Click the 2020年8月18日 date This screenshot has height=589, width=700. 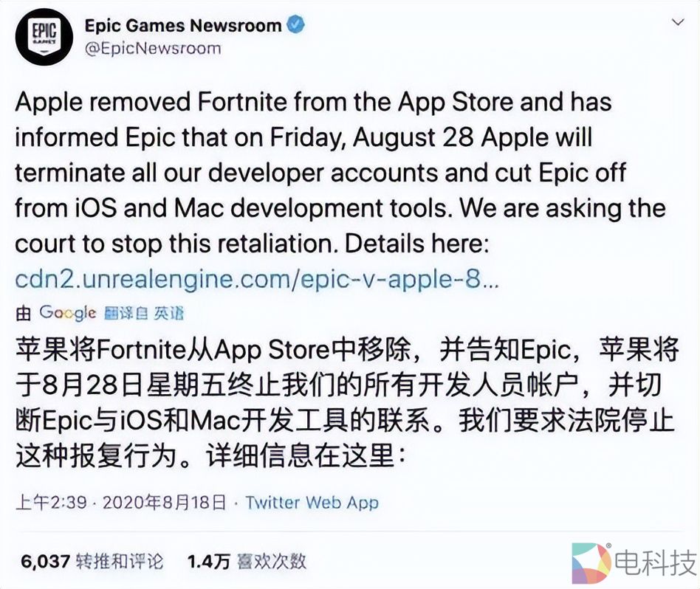(164, 503)
